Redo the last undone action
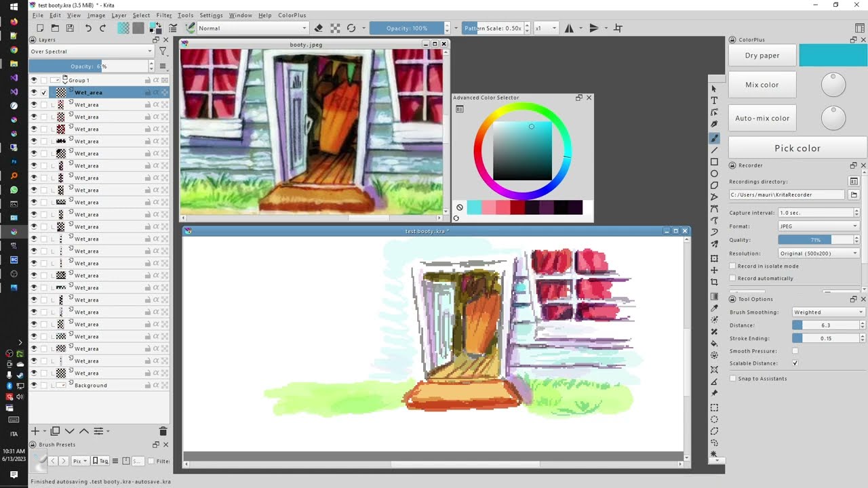Image resolution: width=868 pixels, height=488 pixels. pyautogui.click(x=103, y=28)
